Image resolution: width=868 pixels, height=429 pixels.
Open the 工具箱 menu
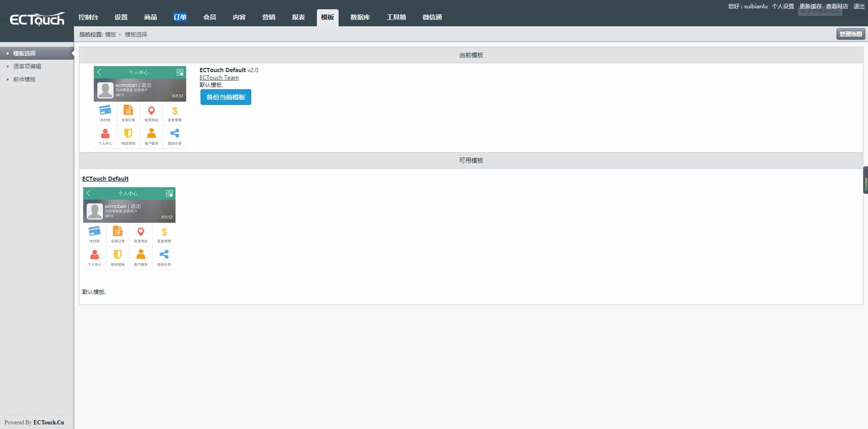pos(396,17)
